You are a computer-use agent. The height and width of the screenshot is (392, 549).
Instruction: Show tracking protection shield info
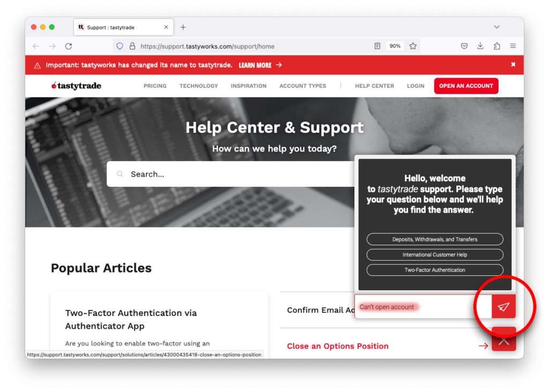[120, 46]
